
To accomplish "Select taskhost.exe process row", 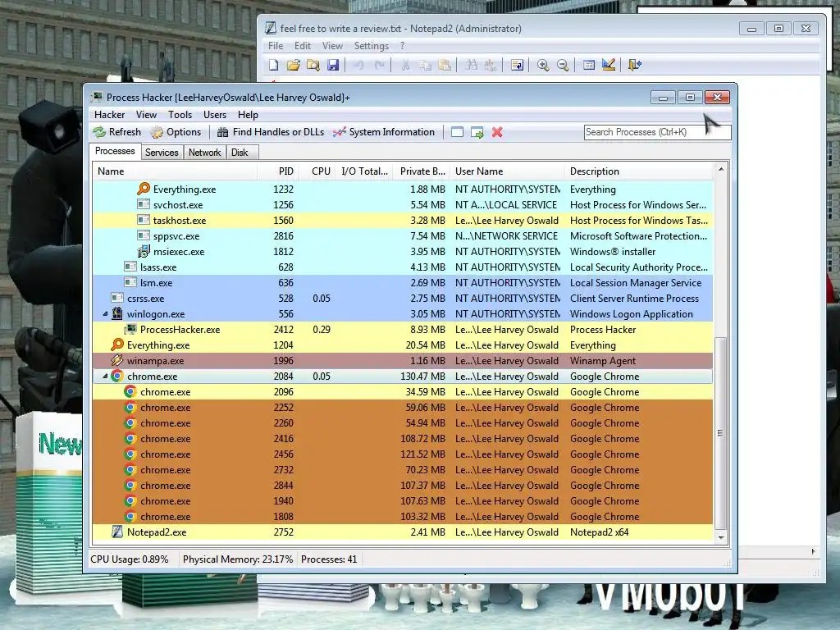I will (403, 221).
